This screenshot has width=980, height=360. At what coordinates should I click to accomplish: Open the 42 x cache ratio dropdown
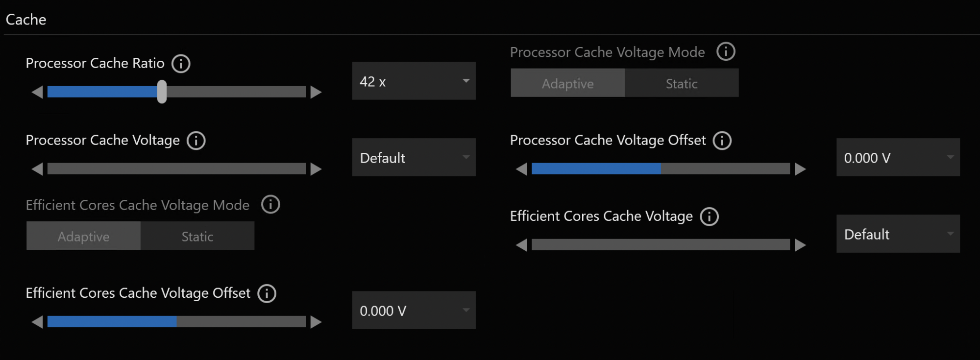[414, 81]
